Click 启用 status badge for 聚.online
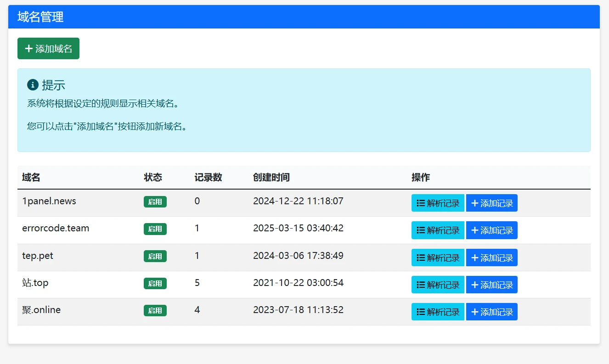609x364 pixels. tap(155, 311)
